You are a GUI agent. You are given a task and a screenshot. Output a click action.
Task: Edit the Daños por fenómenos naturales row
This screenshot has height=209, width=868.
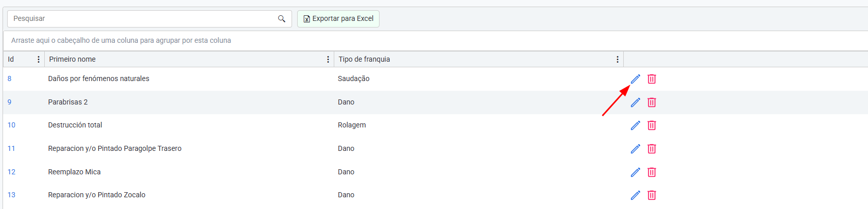click(635, 79)
